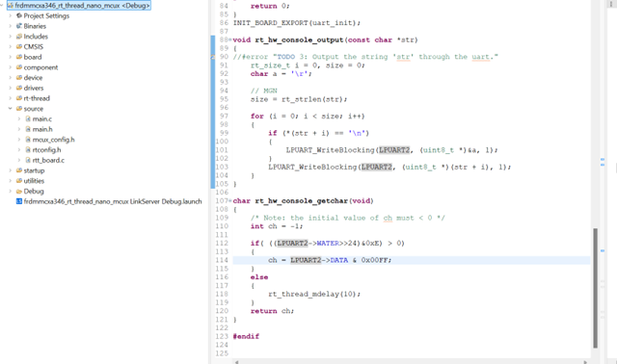The height and width of the screenshot is (364, 617).
Task: Click LPUART2 in the WATER condition line
Action: coord(292,244)
